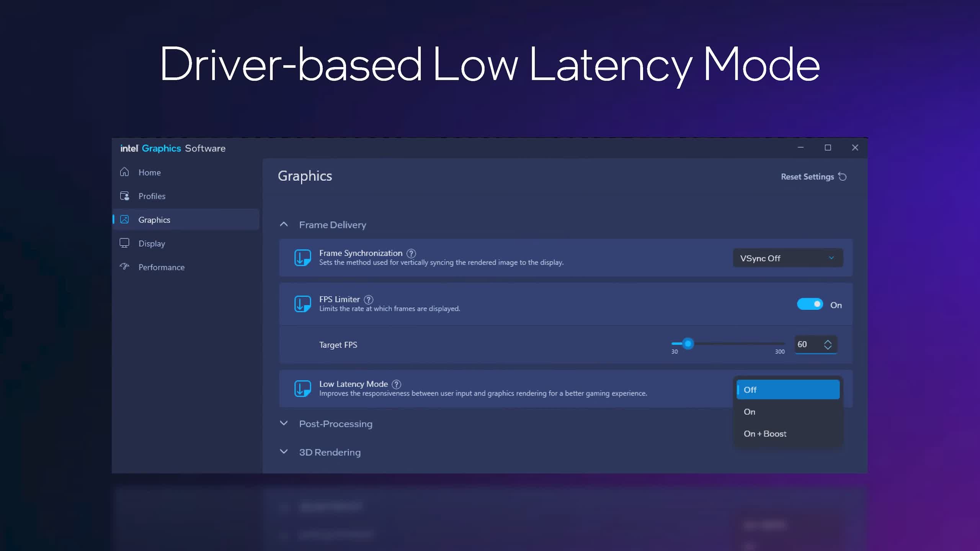
Task: Click Low Latency Mode help icon
Action: (x=397, y=384)
